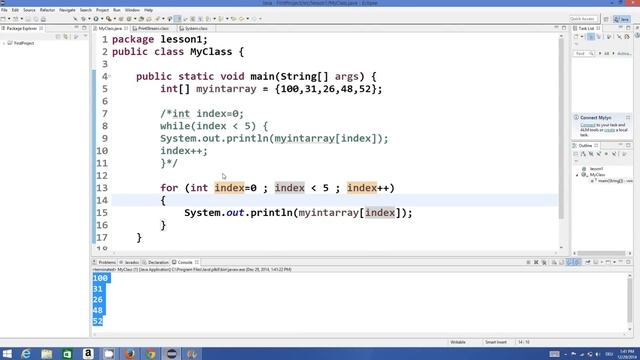Select the Java perspective button
640x360 pixels.
pyautogui.click(x=622, y=19)
